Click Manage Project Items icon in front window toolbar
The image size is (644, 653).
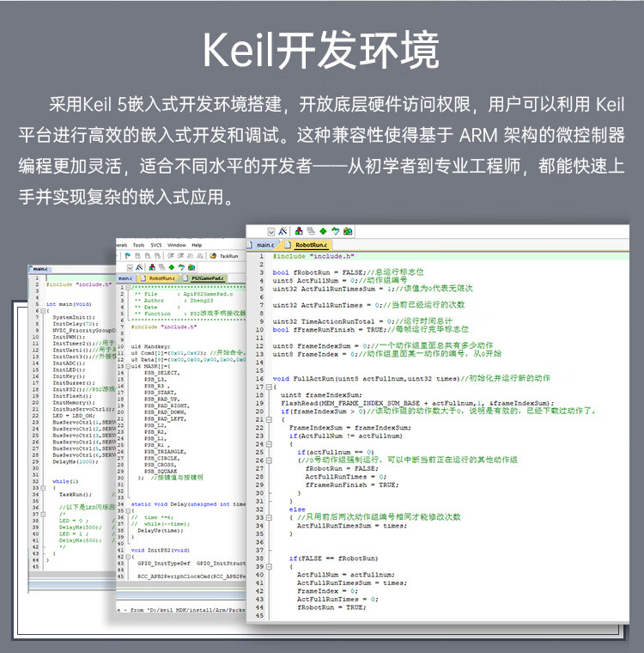(299, 231)
